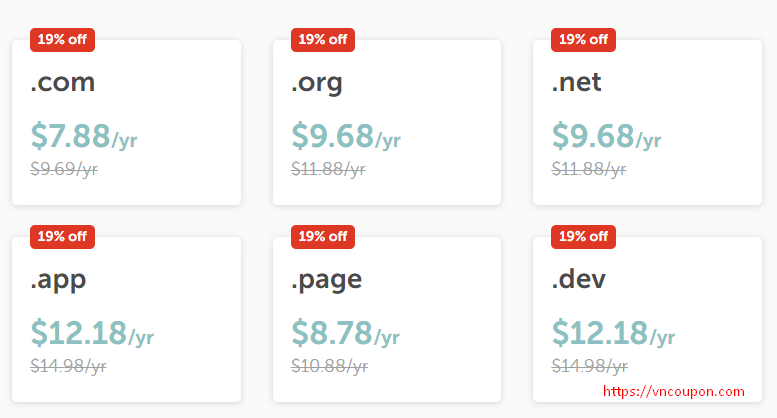
Task: Click the 19% off badge on .com
Action: [x=62, y=40]
